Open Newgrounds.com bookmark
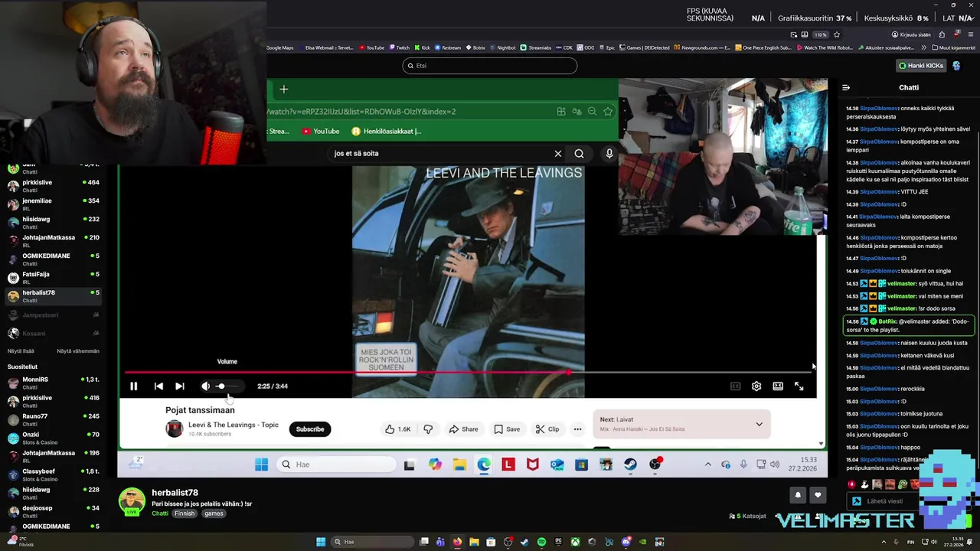Viewport: 980px width, 551px height. click(703, 47)
